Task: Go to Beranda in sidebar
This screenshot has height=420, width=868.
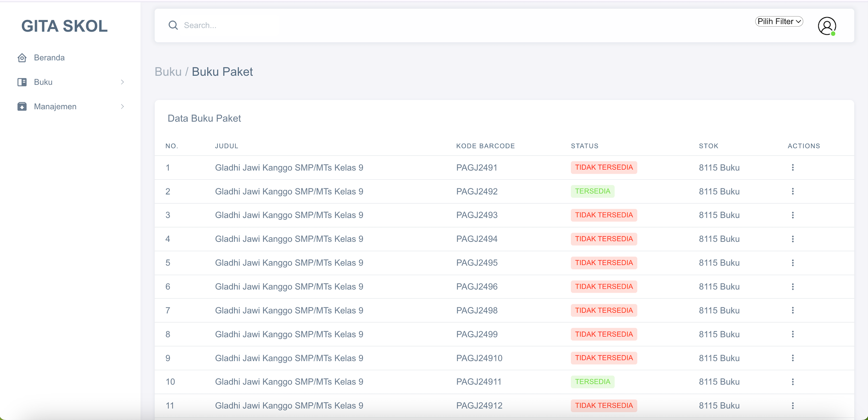Action: coord(49,58)
